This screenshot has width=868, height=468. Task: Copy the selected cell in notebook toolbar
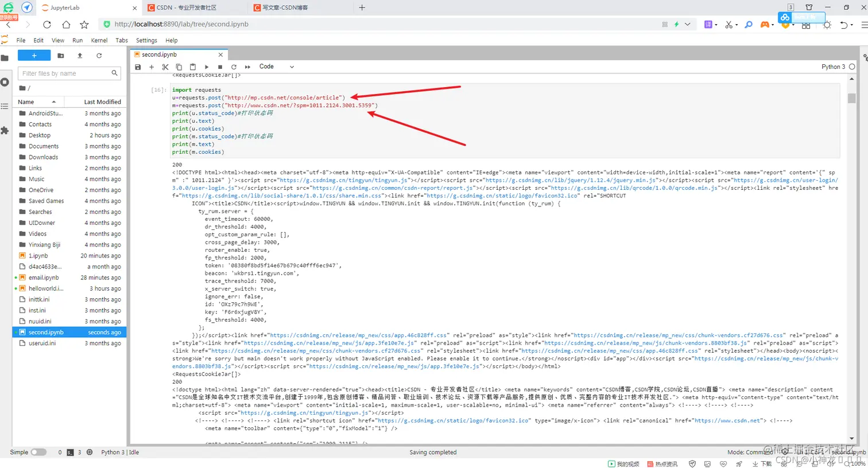click(179, 67)
